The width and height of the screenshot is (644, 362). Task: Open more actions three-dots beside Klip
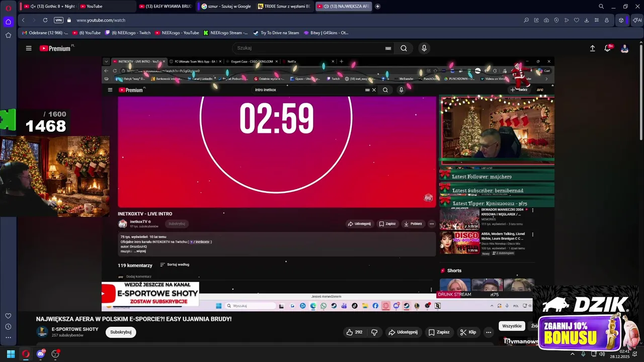coord(488,332)
